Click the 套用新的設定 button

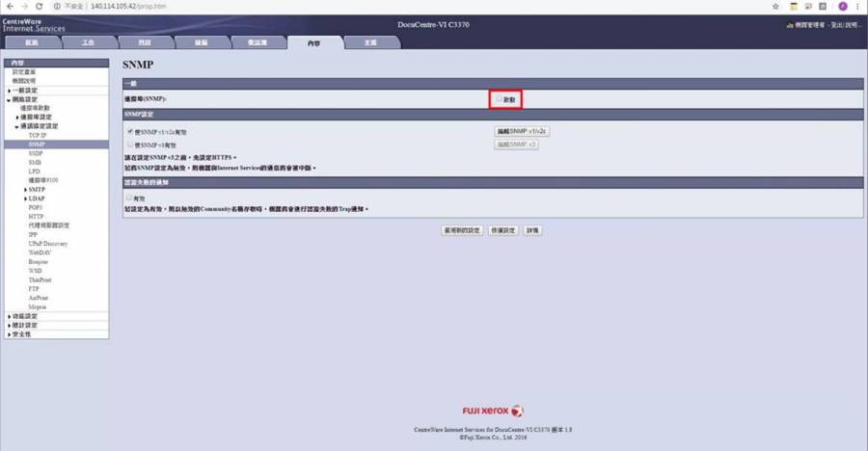tap(461, 230)
